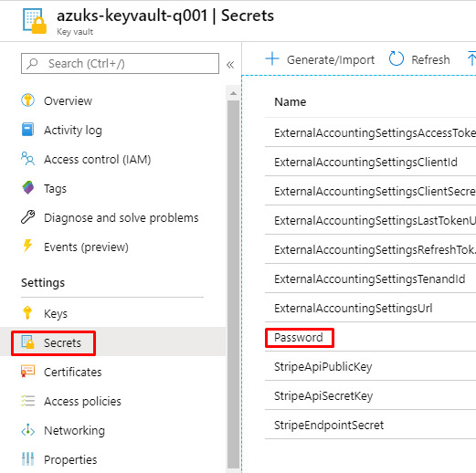Select Diagnose and solve problems

tap(122, 218)
